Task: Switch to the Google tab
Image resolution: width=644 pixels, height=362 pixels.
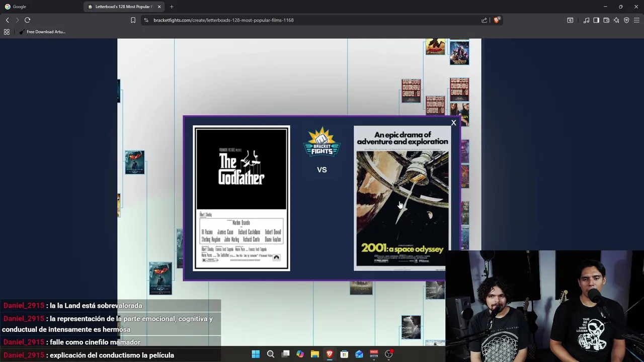Action: [x=40, y=7]
